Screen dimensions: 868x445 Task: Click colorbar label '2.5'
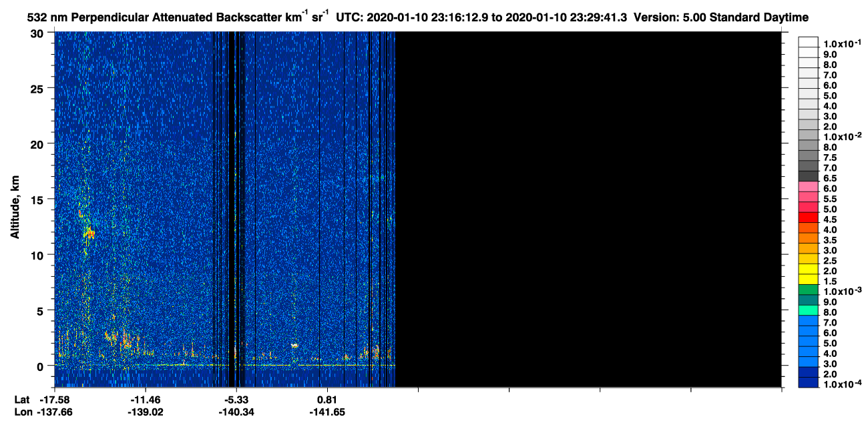point(831,260)
